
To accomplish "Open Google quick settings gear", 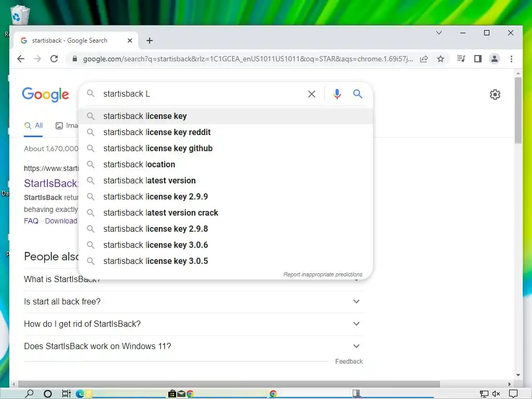I will pyautogui.click(x=495, y=95).
